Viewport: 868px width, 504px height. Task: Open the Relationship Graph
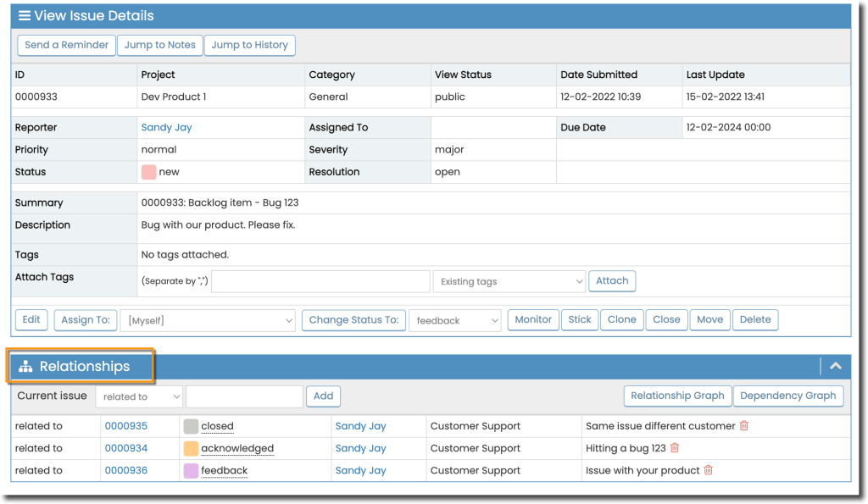pos(677,396)
